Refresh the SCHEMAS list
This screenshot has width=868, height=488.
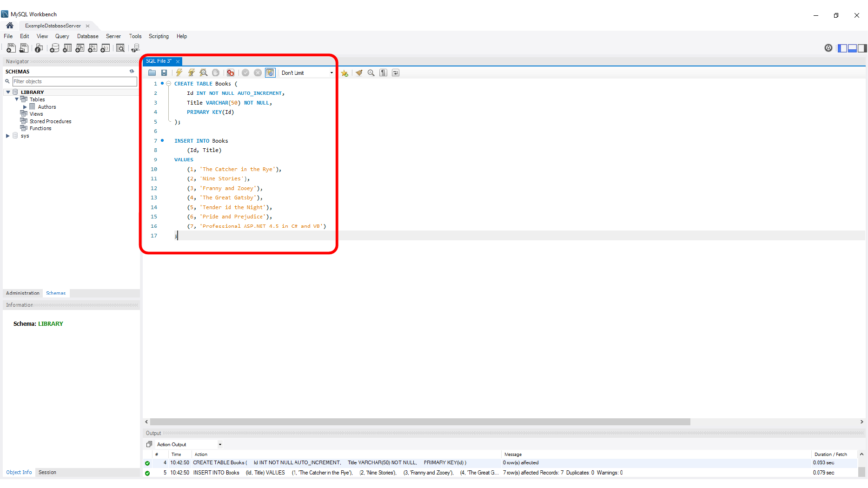(x=132, y=72)
